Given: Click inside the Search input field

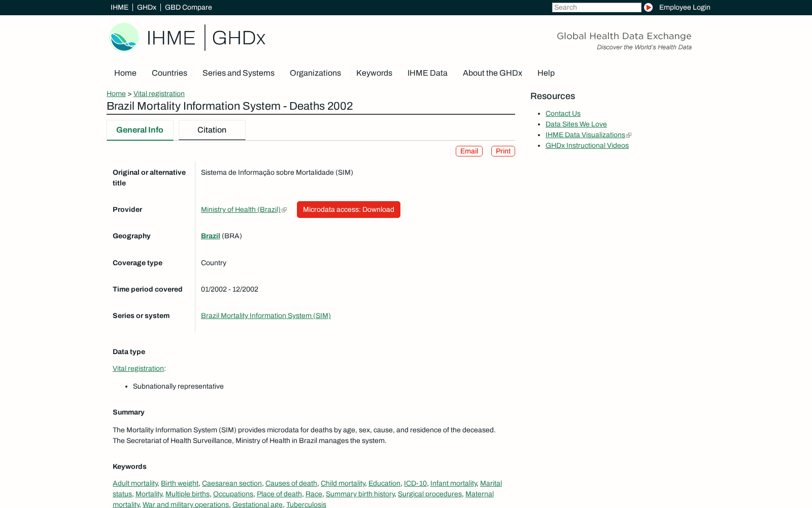Looking at the screenshot, I should [597, 7].
